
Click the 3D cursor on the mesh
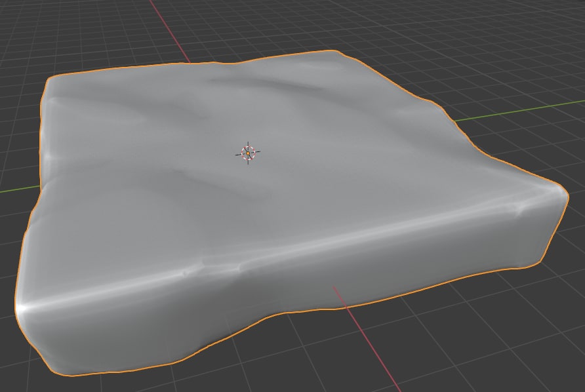tap(248, 153)
